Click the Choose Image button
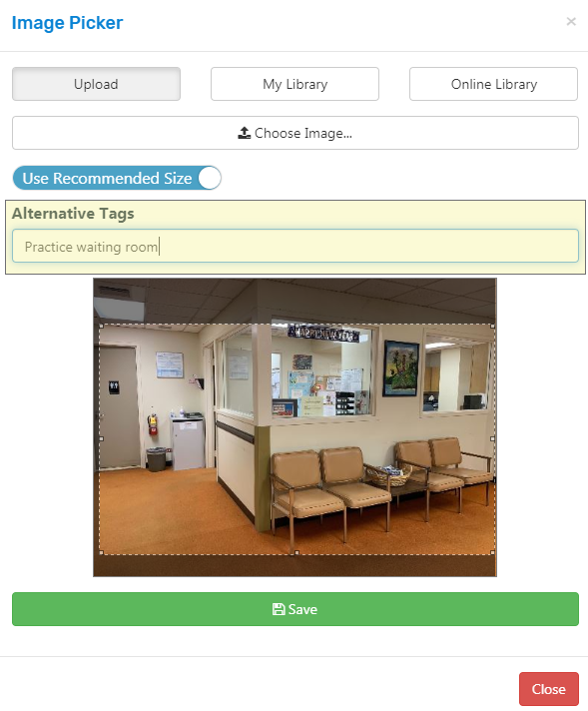The width and height of the screenshot is (588, 711). coord(295,133)
